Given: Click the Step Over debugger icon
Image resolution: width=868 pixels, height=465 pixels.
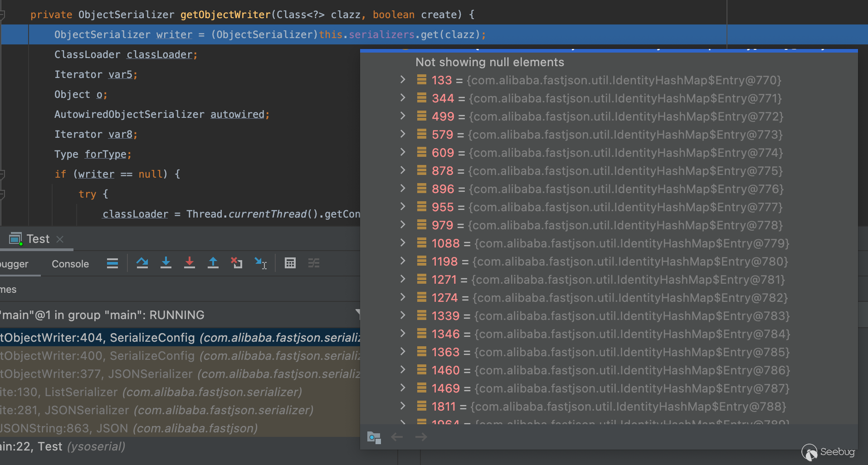Looking at the screenshot, I should [x=142, y=263].
